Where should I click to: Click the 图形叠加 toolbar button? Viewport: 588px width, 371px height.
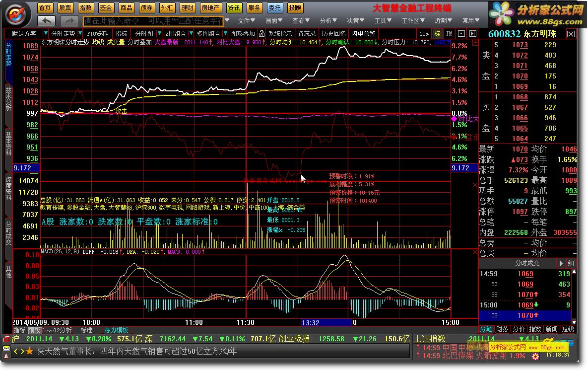243,33
